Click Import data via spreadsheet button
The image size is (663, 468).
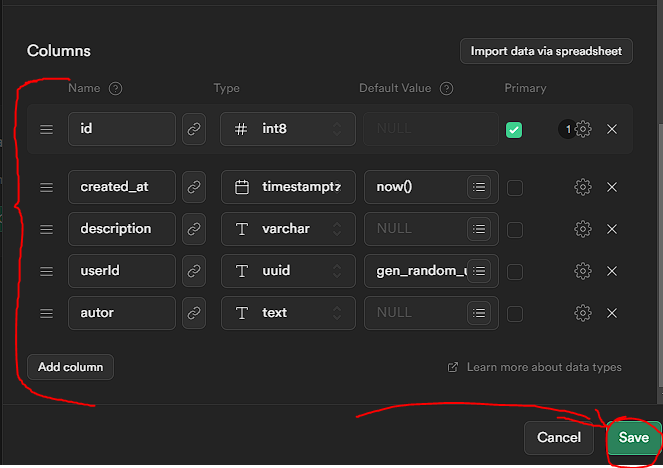[x=546, y=51]
